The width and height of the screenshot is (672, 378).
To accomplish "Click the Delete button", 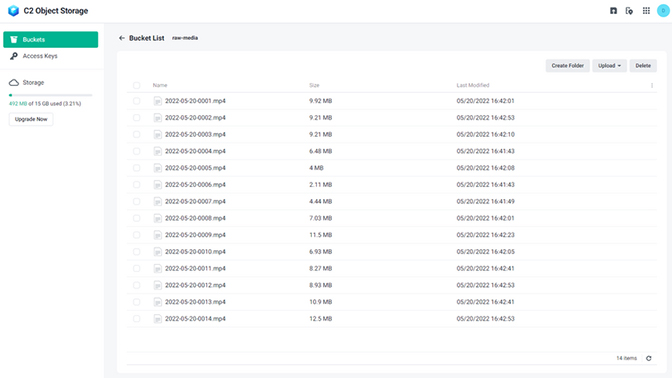I will pos(643,66).
